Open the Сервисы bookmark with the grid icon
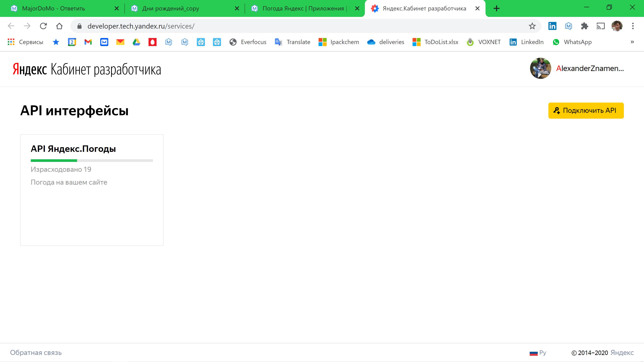Screen dimensions: 644x362 click(25, 42)
